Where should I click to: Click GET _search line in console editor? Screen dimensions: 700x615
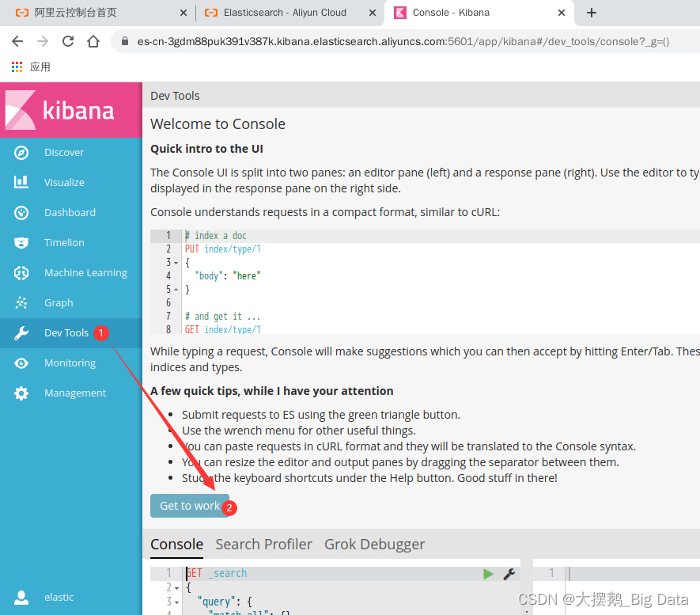point(217,574)
